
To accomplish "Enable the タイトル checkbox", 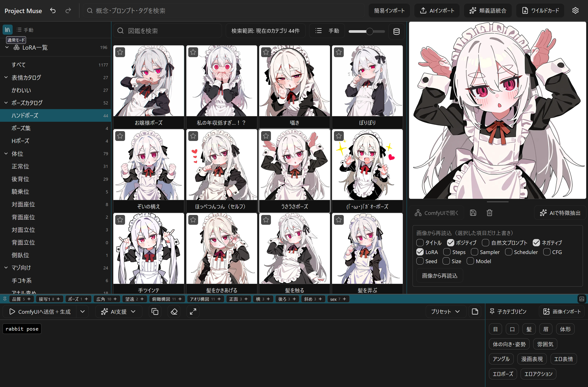I will (x=420, y=243).
